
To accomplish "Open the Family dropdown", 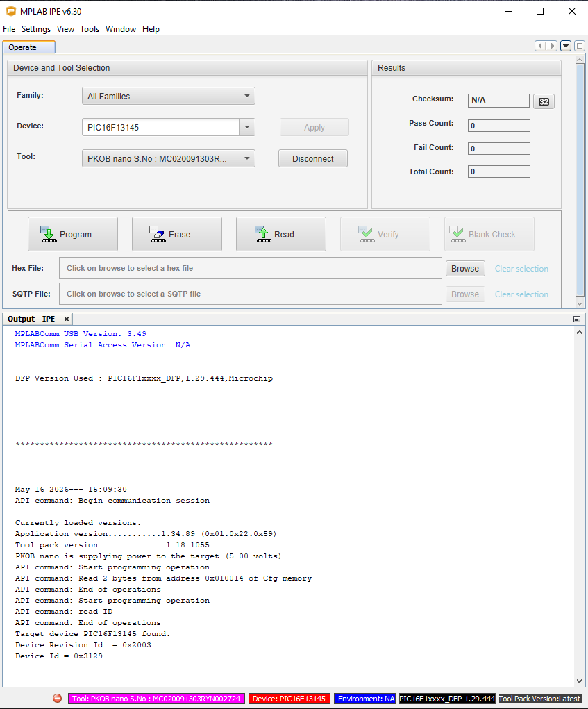I will tap(169, 96).
